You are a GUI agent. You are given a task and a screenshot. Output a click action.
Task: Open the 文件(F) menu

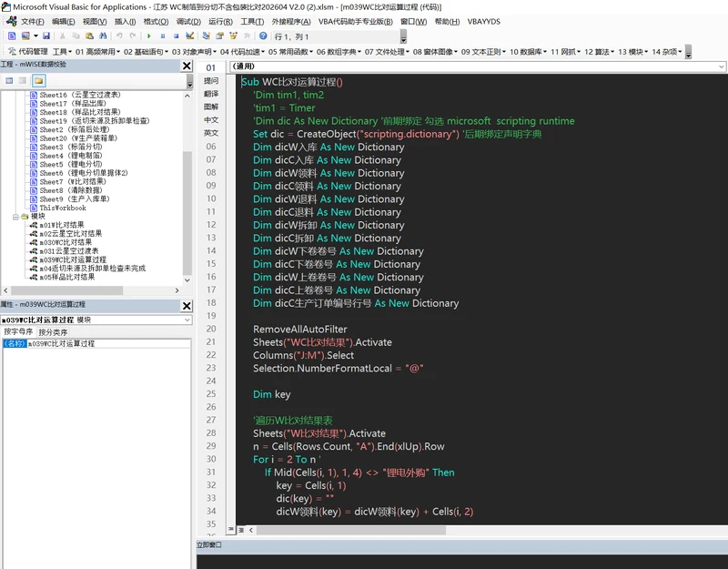pyautogui.click(x=33, y=21)
